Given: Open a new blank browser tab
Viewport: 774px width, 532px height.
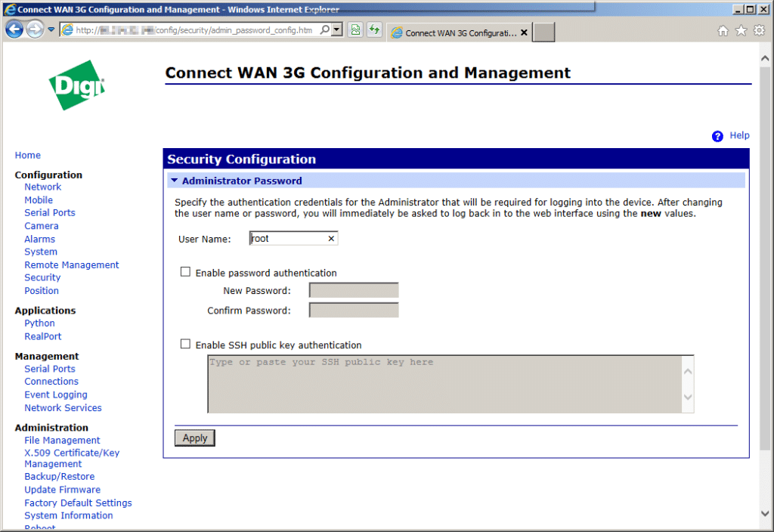Looking at the screenshot, I should pyautogui.click(x=543, y=32).
